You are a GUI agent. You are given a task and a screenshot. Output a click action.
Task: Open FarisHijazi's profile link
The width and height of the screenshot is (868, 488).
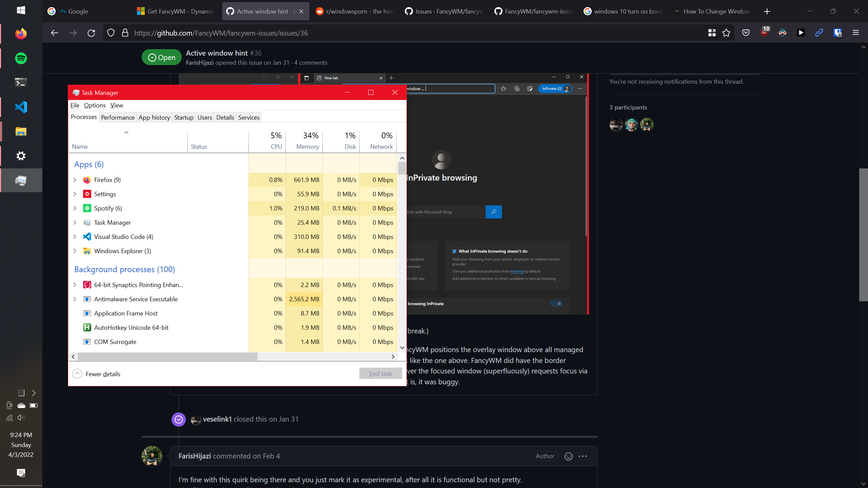[x=195, y=456]
